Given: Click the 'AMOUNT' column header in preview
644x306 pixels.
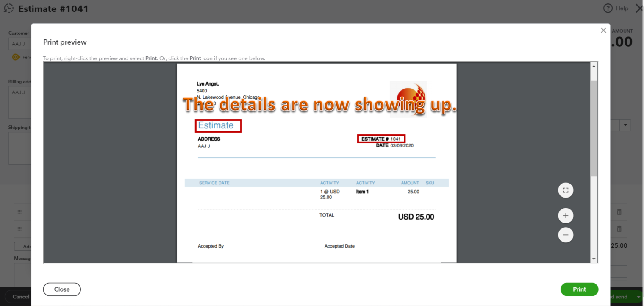Looking at the screenshot, I should click(x=410, y=183).
